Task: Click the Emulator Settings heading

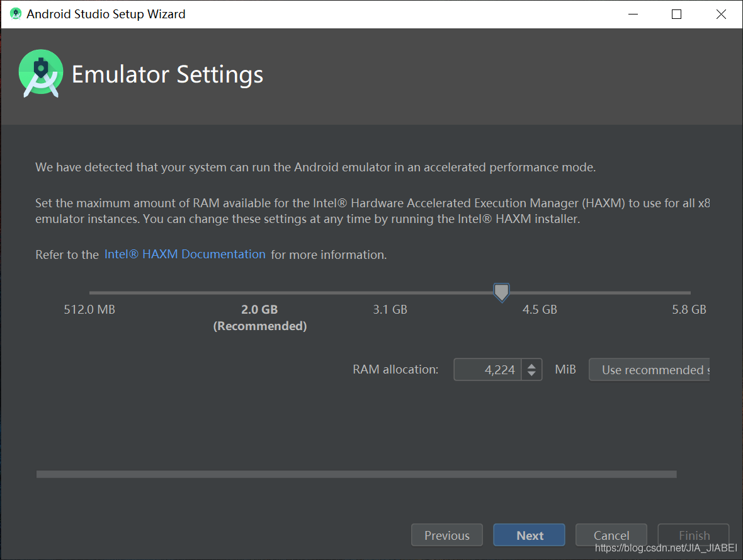Action: click(167, 74)
